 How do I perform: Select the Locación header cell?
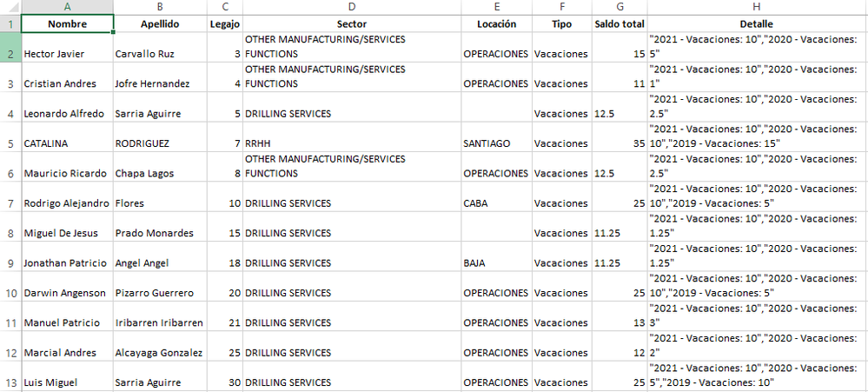[x=496, y=23]
